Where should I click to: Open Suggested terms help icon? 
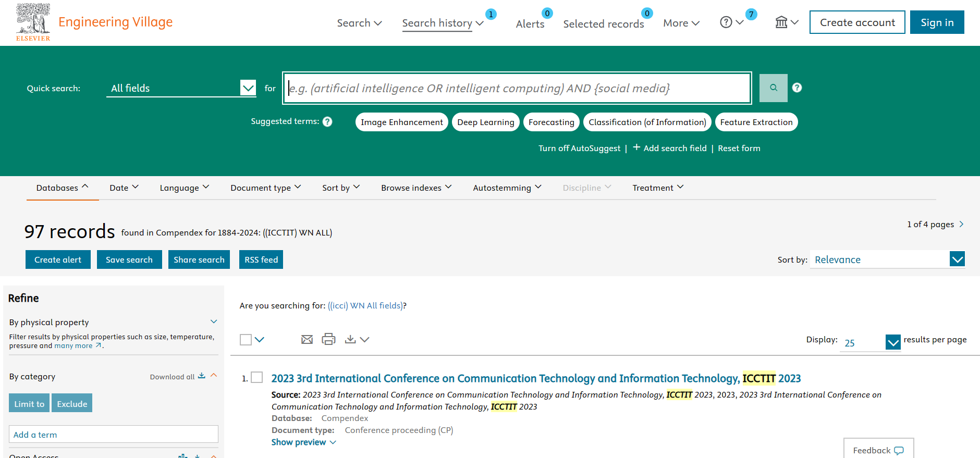(327, 121)
